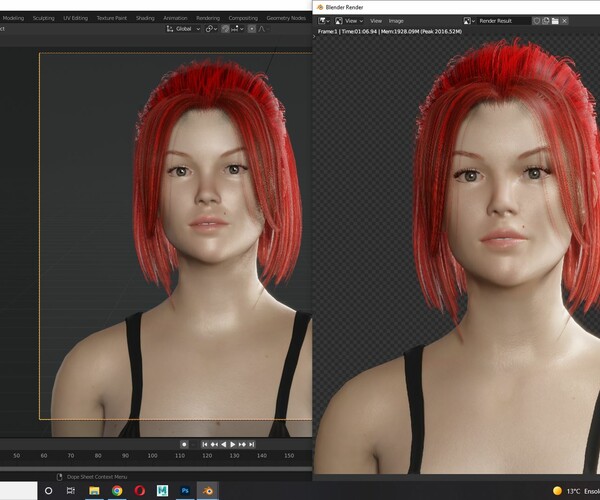Viewport: 600px width, 500px height.
Task: Jump to the next keyframe
Action: coord(242,444)
